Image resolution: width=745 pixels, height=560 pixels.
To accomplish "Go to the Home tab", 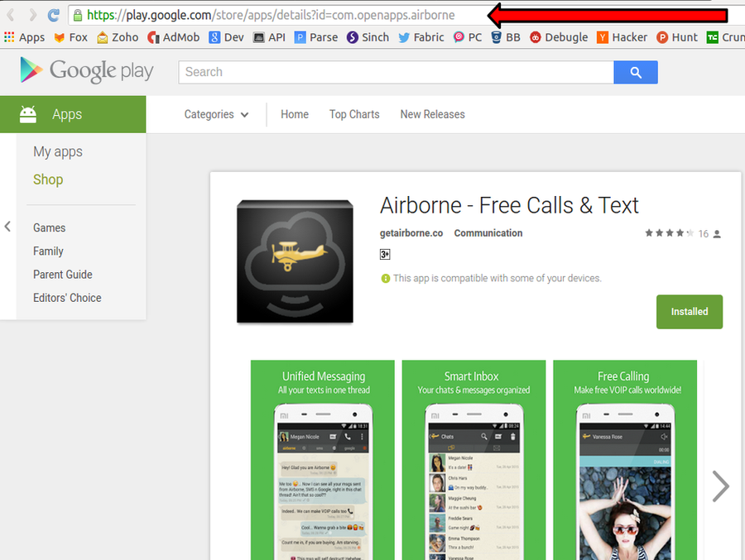I will click(x=295, y=114).
